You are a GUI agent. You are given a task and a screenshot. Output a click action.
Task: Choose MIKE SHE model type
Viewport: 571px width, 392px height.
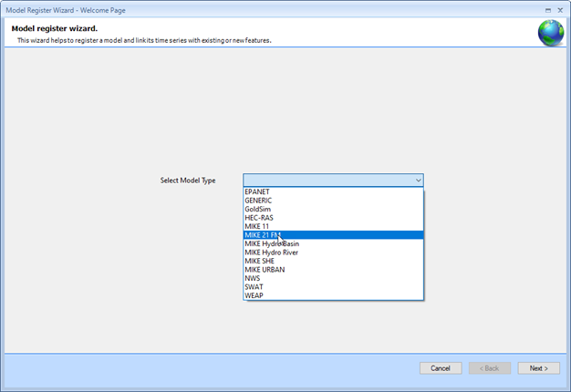coord(333,261)
